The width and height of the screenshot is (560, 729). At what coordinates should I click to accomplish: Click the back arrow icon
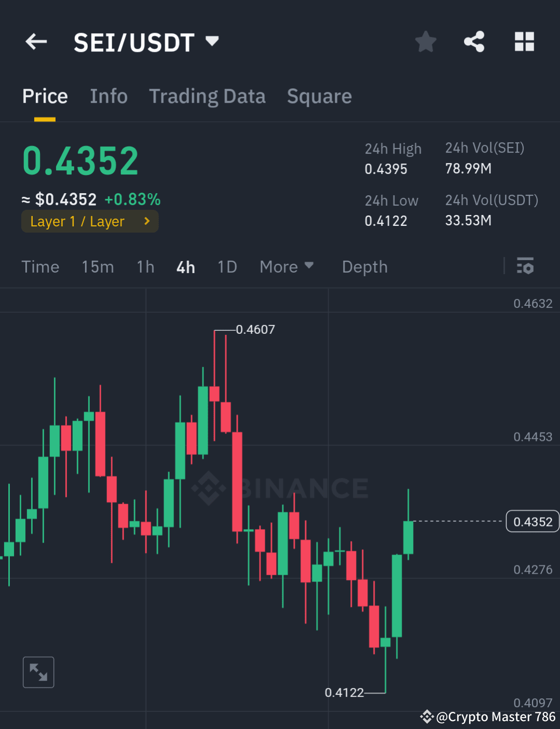35,42
